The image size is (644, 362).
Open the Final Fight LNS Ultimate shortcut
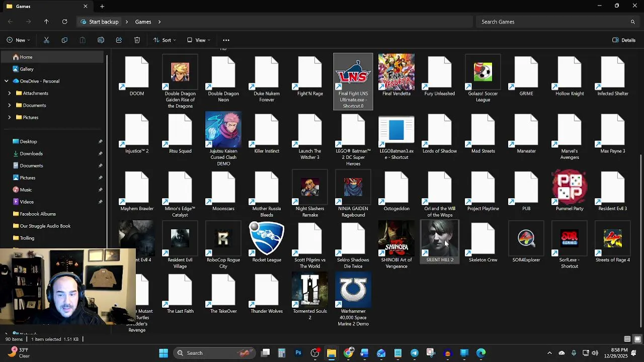(x=353, y=81)
